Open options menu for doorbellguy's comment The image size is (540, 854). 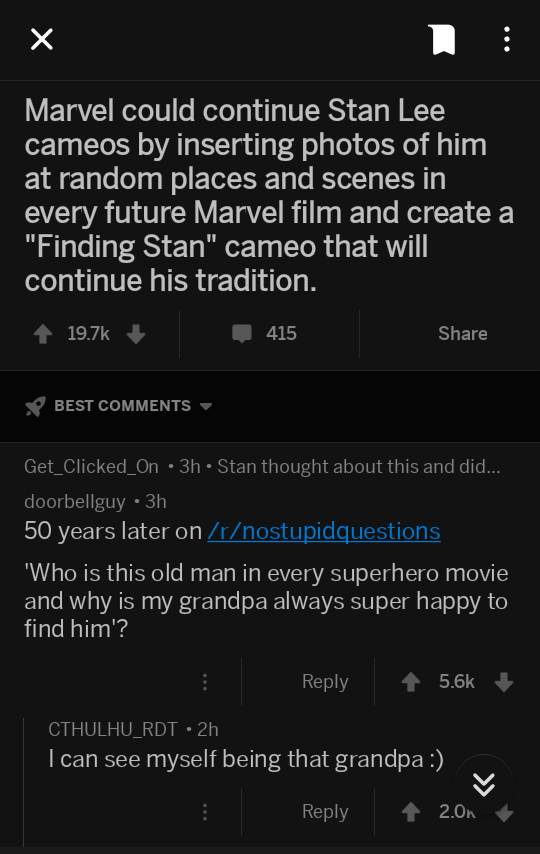205,682
